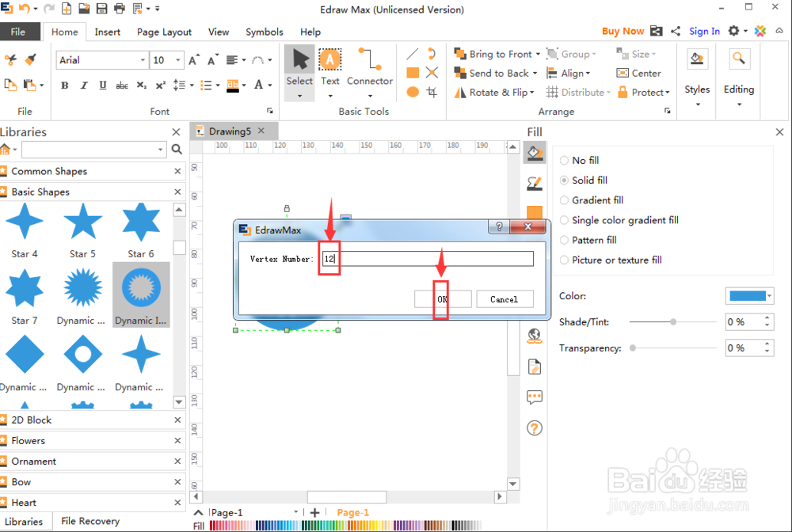Open the Libraries search box dropdown

point(160,150)
